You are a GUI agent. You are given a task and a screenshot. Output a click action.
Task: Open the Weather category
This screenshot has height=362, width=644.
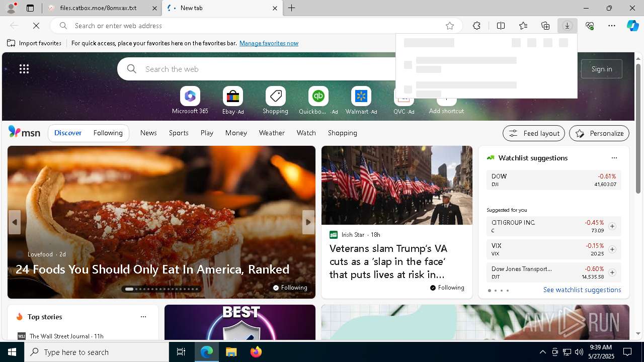coord(272,133)
